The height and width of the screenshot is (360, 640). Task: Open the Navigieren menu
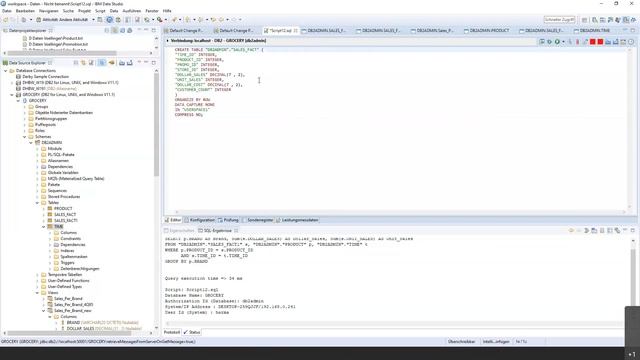[49, 11]
